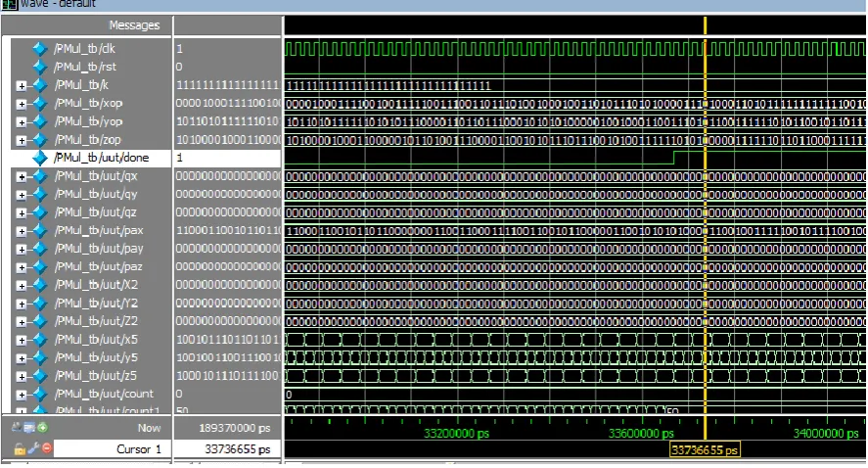Expand the /PMul_tb/uut/x5 bus

coord(21,340)
